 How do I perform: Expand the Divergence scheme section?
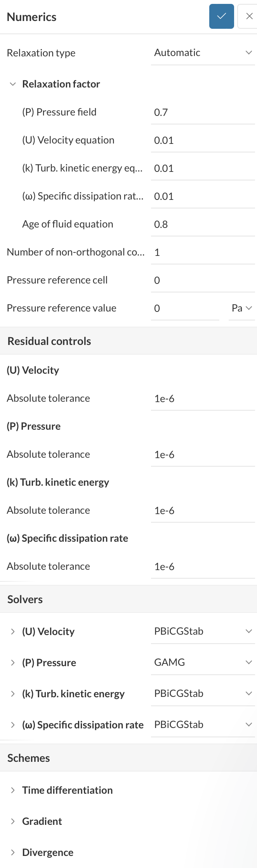(13, 852)
